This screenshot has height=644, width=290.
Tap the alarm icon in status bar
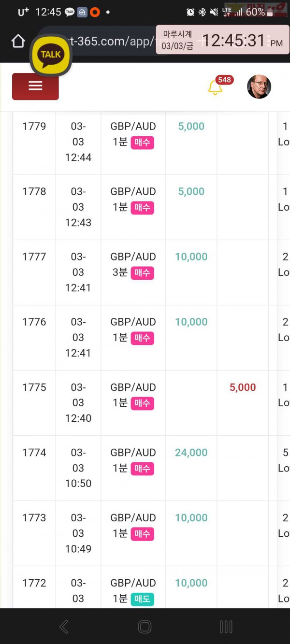pos(190,12)
